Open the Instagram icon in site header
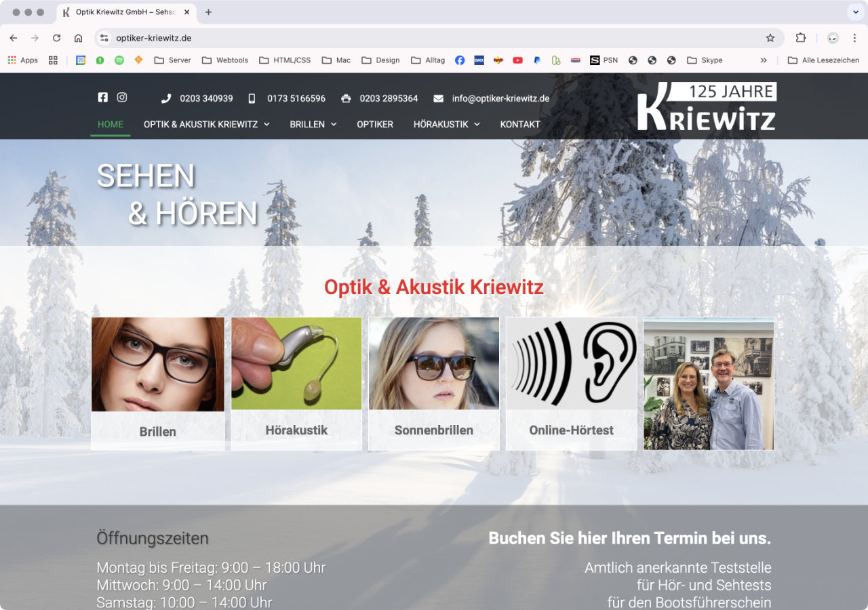The image size is (868, 610). [x=122, y=97]
